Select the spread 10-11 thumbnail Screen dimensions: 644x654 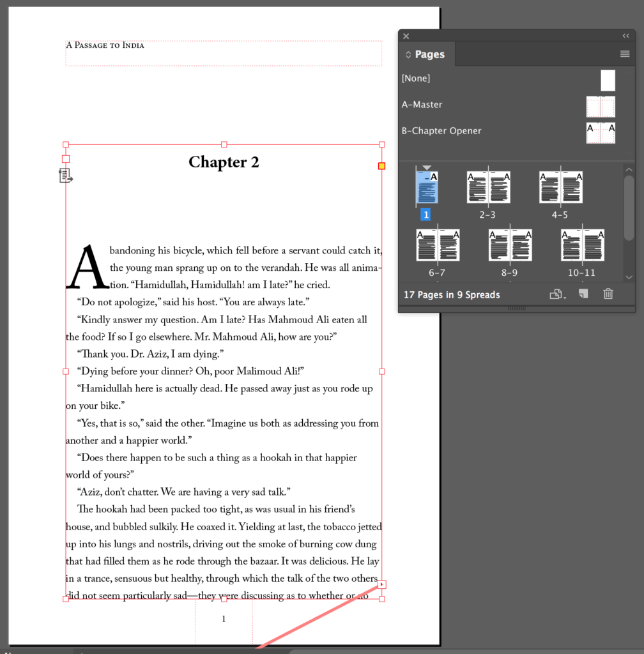click(x=582, y=245)
